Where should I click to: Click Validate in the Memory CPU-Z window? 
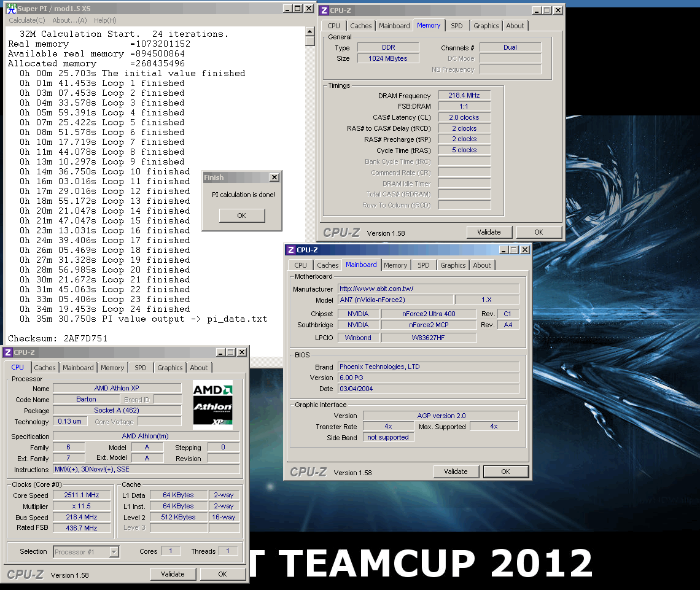coord(489,232)
